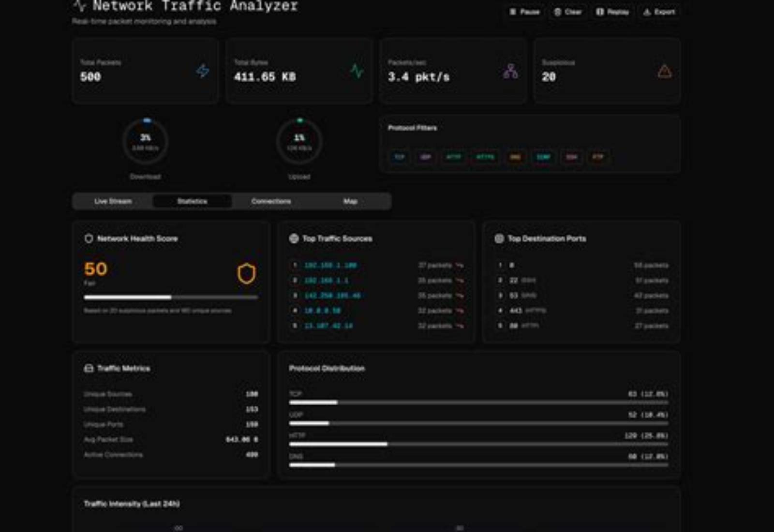Screen dimensions: 774x532
Task: Click the trend arrow on the third source row
Action: [x=460, y=295]
